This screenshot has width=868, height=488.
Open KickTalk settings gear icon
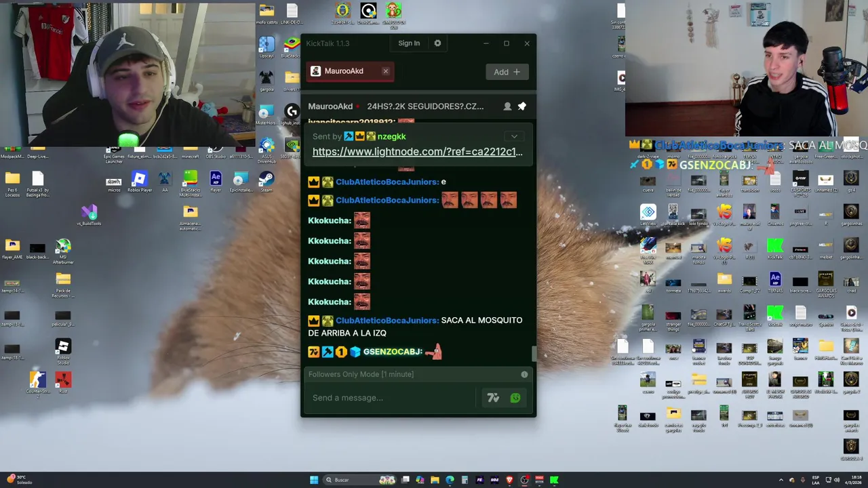click(x=437, y=43)
